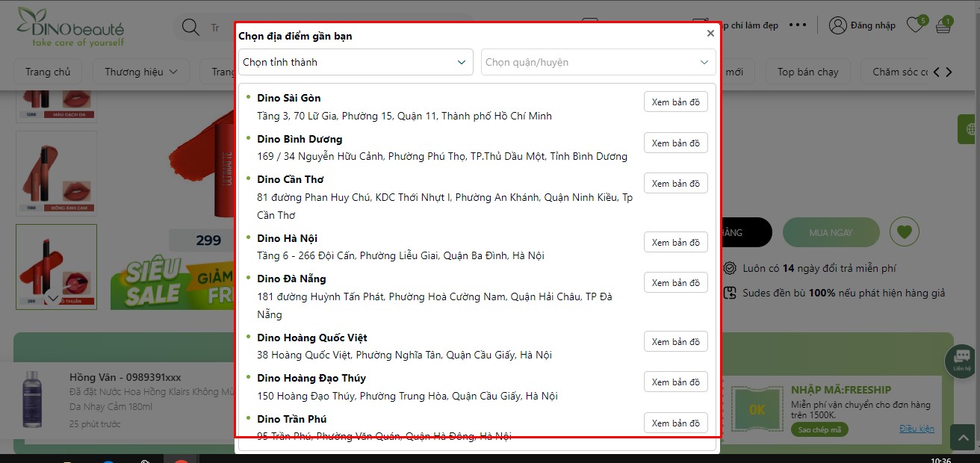The width and height of the screenshot is (980, 463).
Task: Click Xem bản đồ for Dino Hà Nội
Action: (675, 242)
